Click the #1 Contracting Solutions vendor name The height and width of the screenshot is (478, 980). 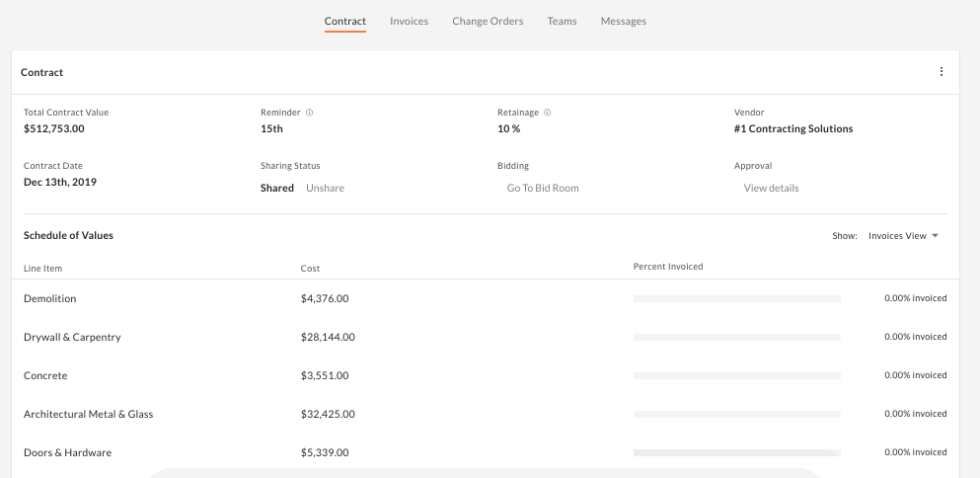(793, 129)
